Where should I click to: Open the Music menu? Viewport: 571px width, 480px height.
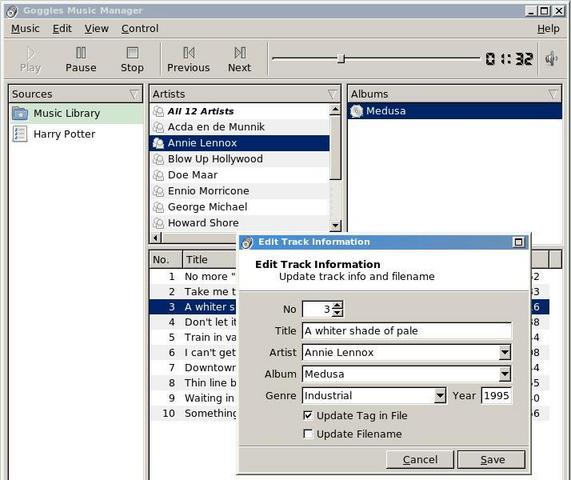[25, 28]
